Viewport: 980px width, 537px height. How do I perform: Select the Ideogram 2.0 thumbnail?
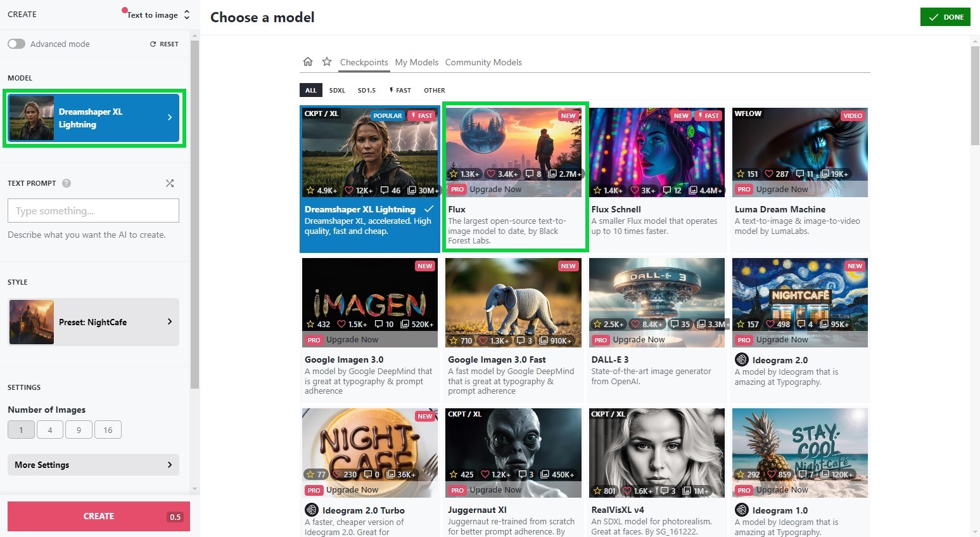pos(800,302)
